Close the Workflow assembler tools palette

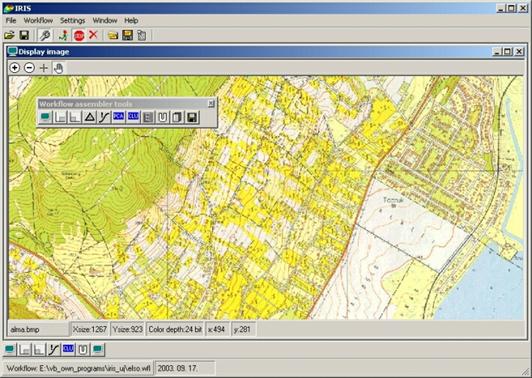coord(211,103)
